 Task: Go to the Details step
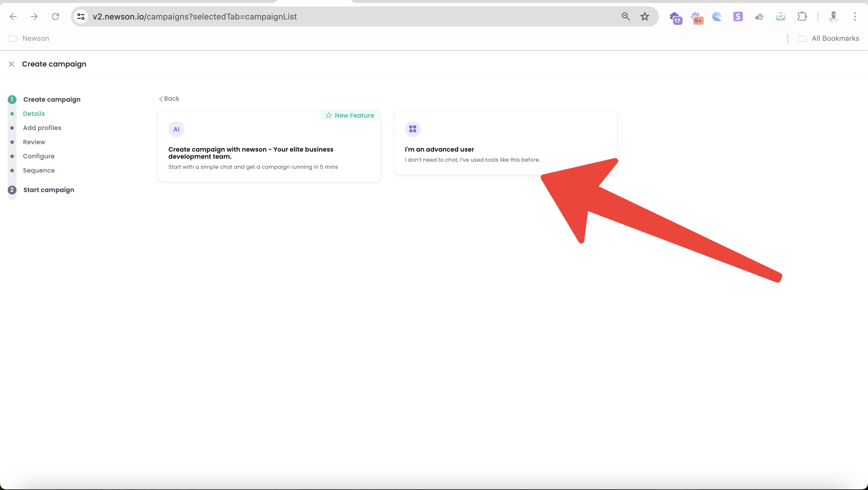34,114
